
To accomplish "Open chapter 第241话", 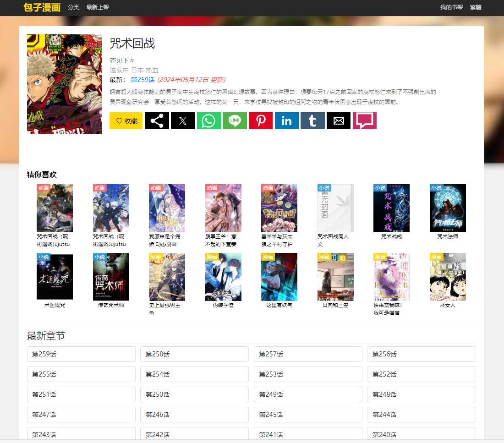I will [308, 434].
